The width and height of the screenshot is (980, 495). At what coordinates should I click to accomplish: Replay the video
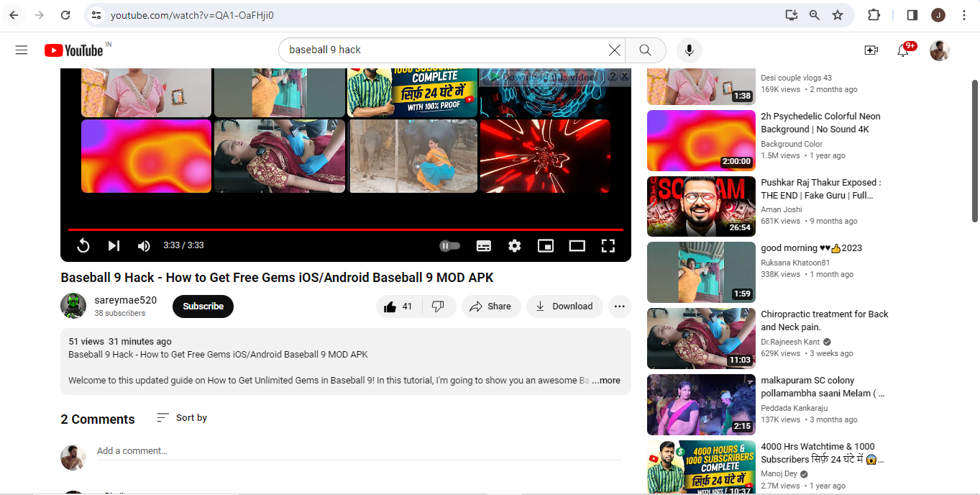click(83, 245)
